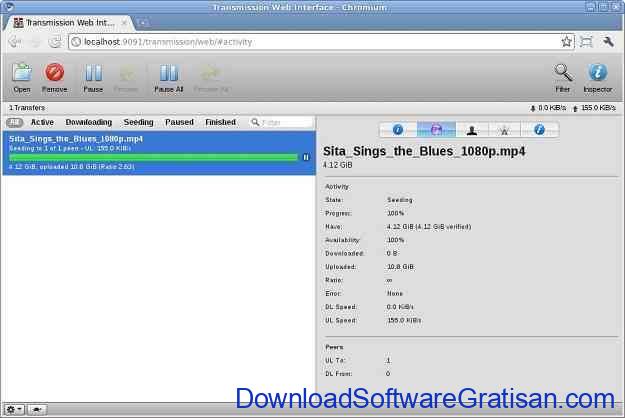Open the peers tab with person icon
Image resolution: width=625 pixels, height=418 pixels.
point(472,130)
